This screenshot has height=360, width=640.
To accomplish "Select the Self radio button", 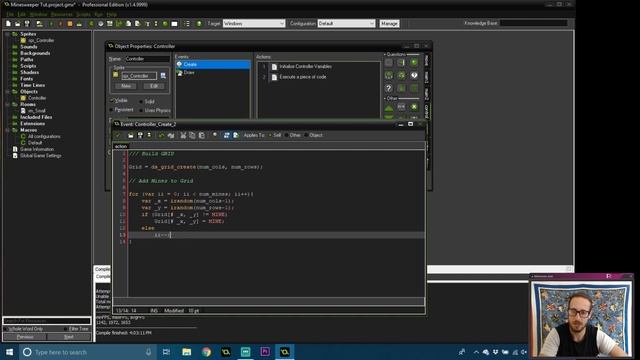I will 269,135.
